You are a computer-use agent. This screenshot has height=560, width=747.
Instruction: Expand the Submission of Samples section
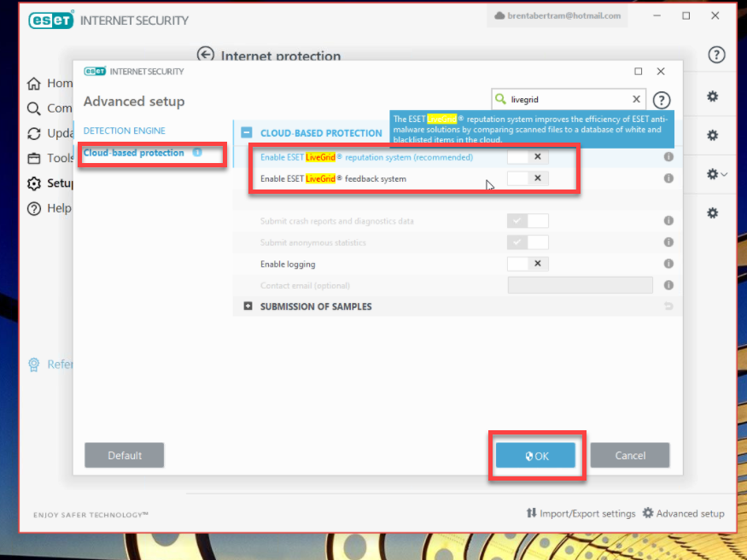248,306
